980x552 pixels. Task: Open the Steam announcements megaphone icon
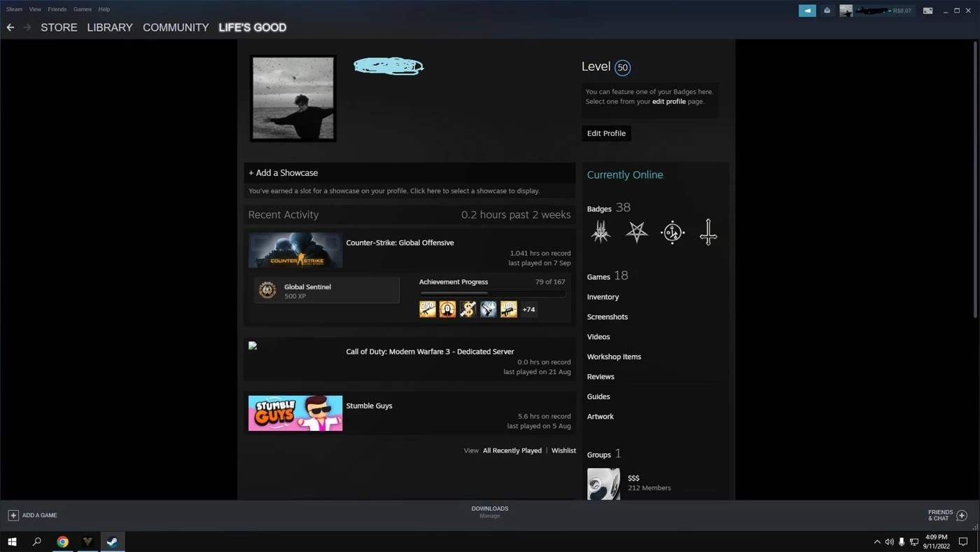pyautogui.click(x=807, y=11)
